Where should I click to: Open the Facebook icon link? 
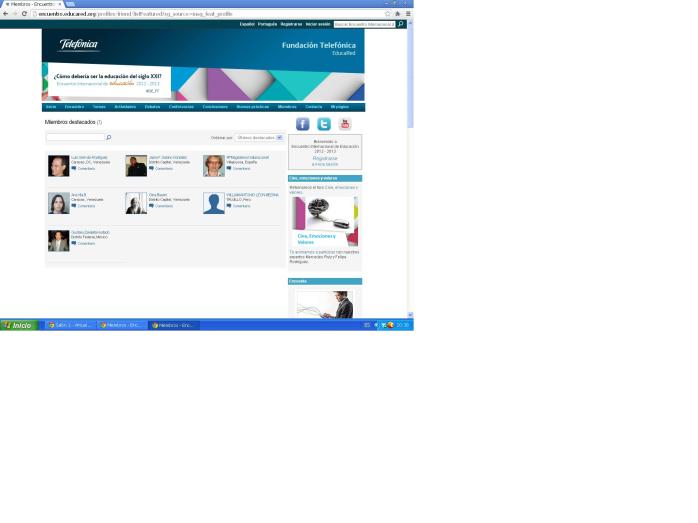[302, 124]
